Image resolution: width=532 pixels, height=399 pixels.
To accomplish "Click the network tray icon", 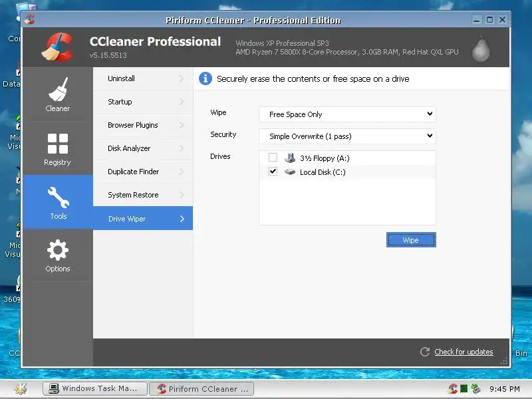I will tap(475, 388).
